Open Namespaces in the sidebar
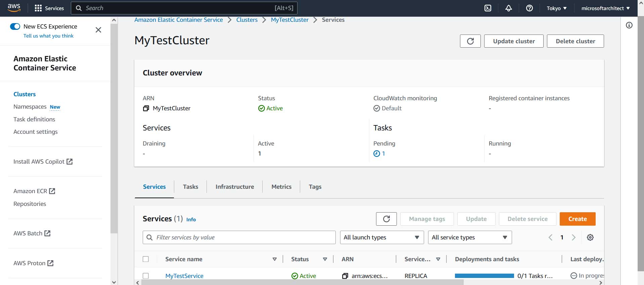 click(30, 107)
